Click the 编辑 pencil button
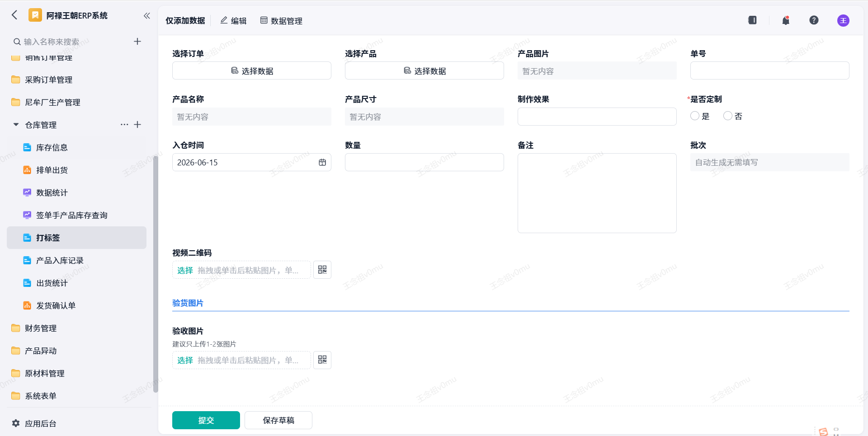 tap(233, 21)
